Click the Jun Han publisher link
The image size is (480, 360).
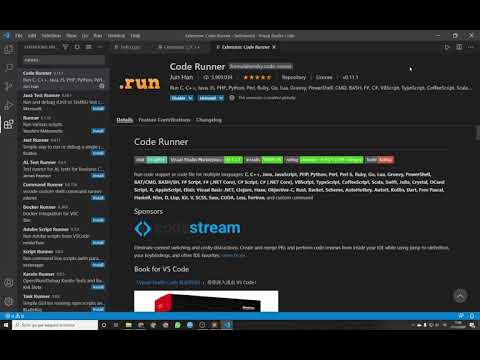point(181,77)
